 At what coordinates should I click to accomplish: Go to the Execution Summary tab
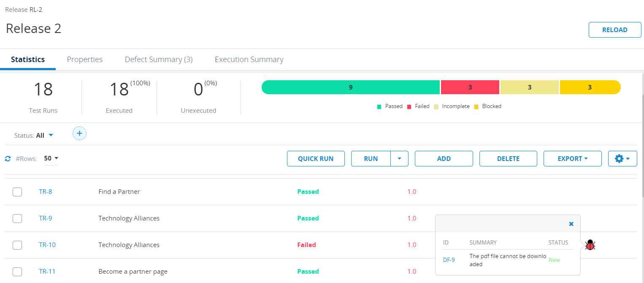pyautogui.click(x=249, y=60)
